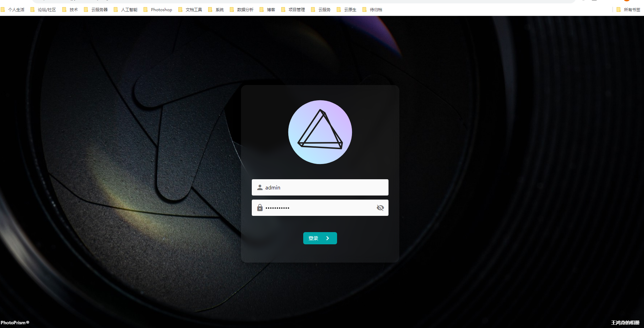Click the user icon in username field

click(260, 187)
